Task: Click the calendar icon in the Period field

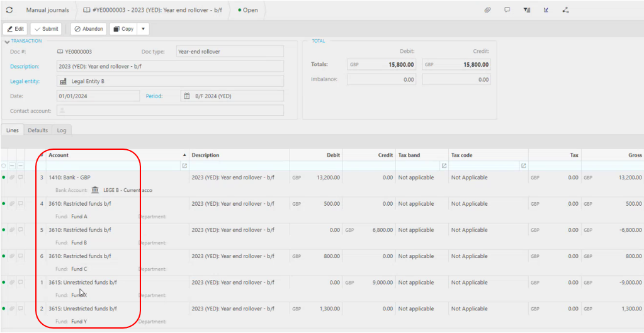Action: click(187, 96)
